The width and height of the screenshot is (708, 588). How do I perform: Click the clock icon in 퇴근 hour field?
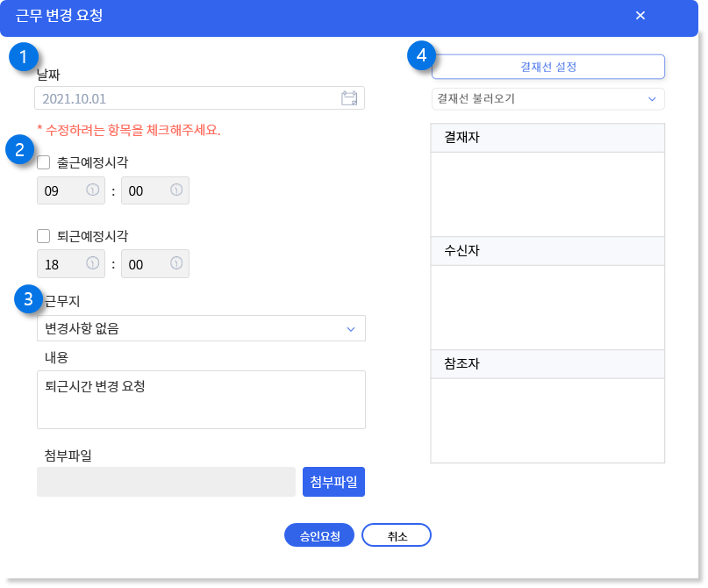click(93, 263)
